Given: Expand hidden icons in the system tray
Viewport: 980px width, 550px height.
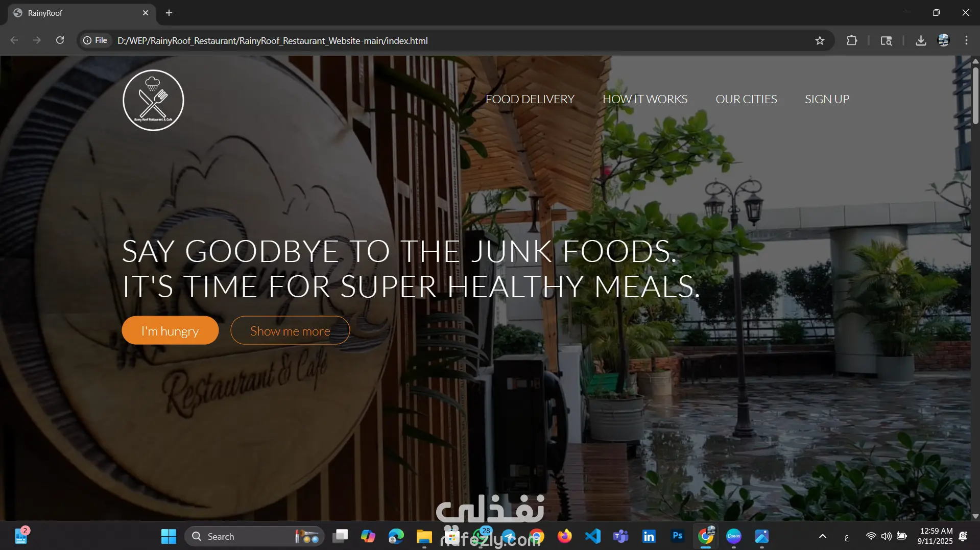Looking at the screenshot, I should click(823, 536).
